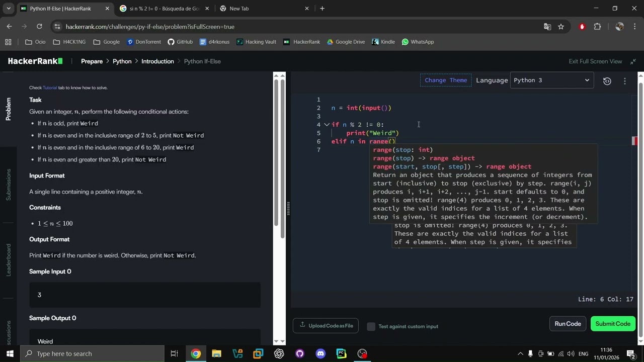Click the translate page icon
644x362 pixels.
point(547,27)
